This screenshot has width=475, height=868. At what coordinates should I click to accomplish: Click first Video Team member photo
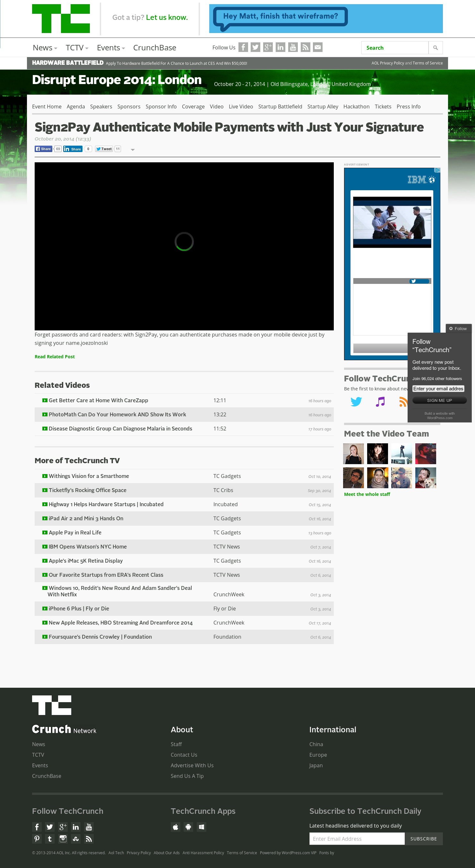pyautogui.click(x=354, y=454)
